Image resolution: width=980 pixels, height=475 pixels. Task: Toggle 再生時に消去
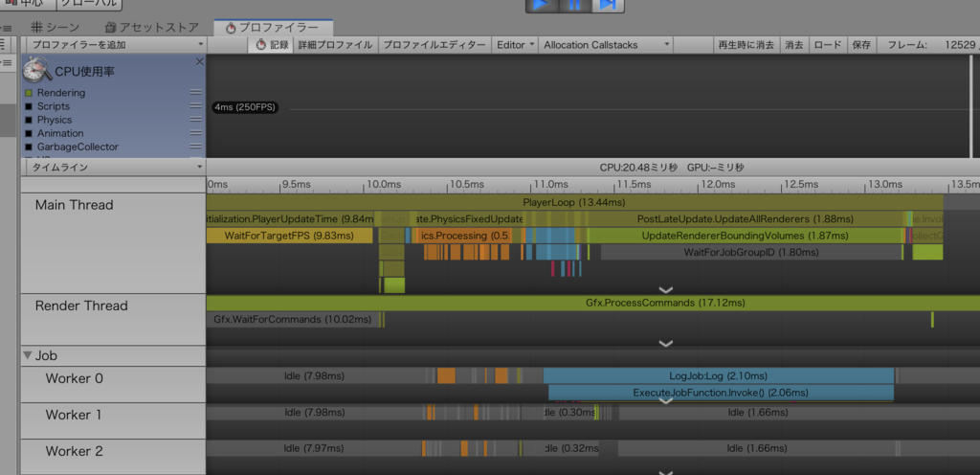click(x=746, y=45)
